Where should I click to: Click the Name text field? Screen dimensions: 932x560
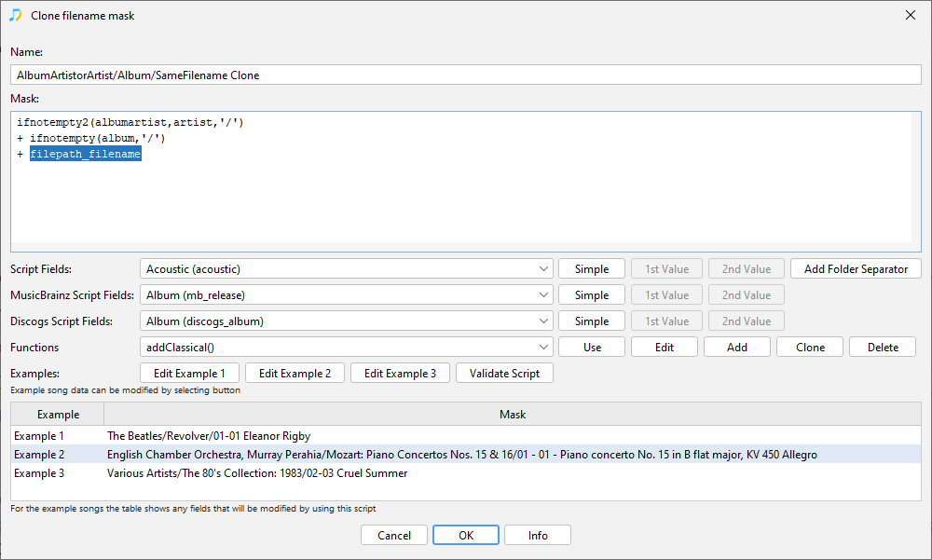coord(466,75)
